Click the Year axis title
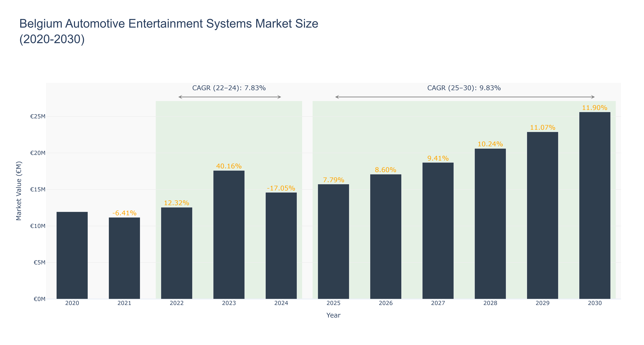This screenshot has height=345, width=644. [333, 315]
